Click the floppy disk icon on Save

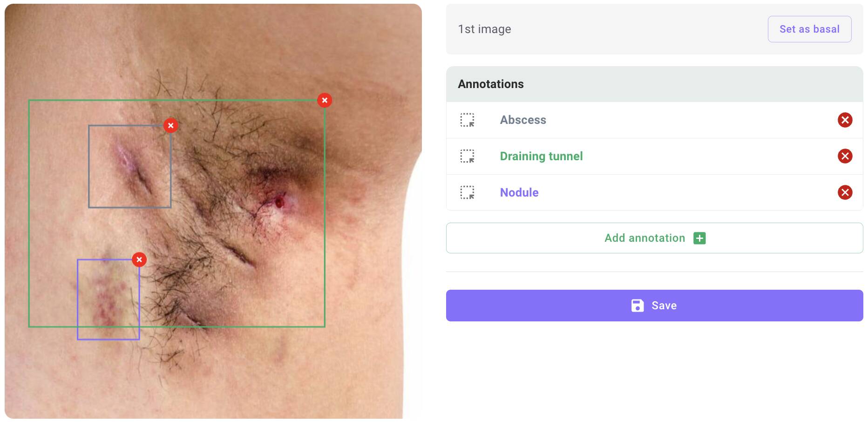[637, 306]
